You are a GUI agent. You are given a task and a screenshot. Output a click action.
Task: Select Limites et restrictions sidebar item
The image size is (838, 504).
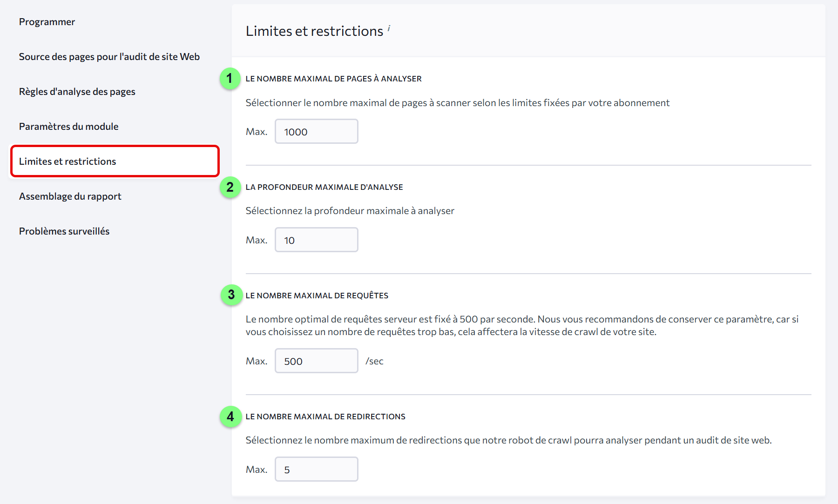pyautogui.click(x=115, y=161)
